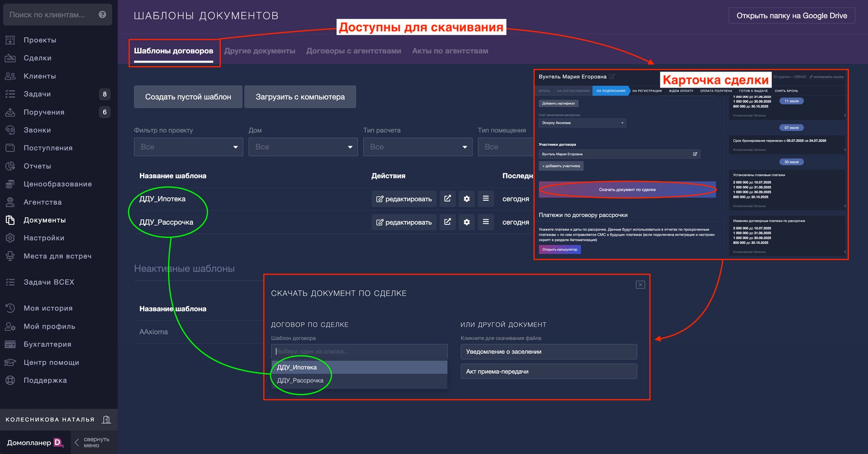
Task: Open Настройки from the sidebar
Action: (x=44, y=238)
